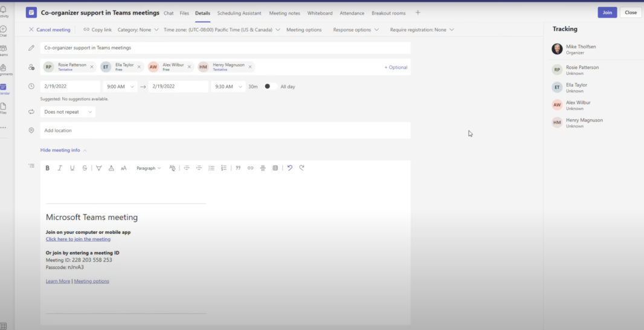Screen dimensions: 644x330
Task: Increase the paragraph indent
Action: (x=199, y=168)
